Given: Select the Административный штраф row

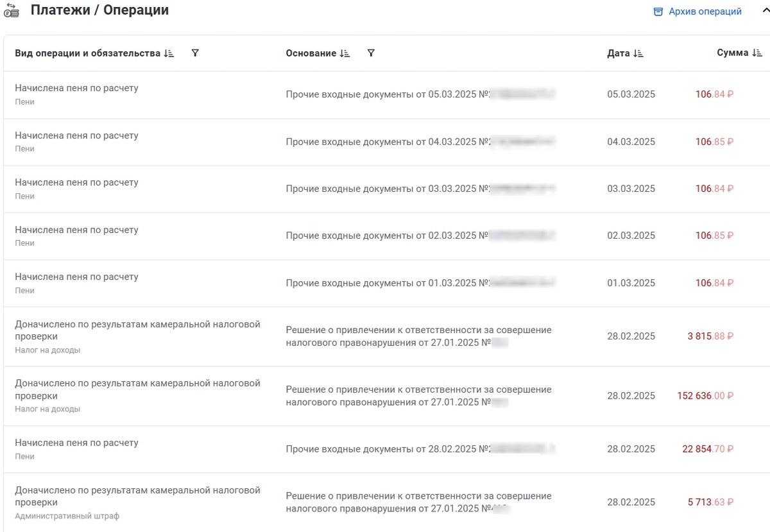Looking at the screenshot, I should tap(385, 501).
